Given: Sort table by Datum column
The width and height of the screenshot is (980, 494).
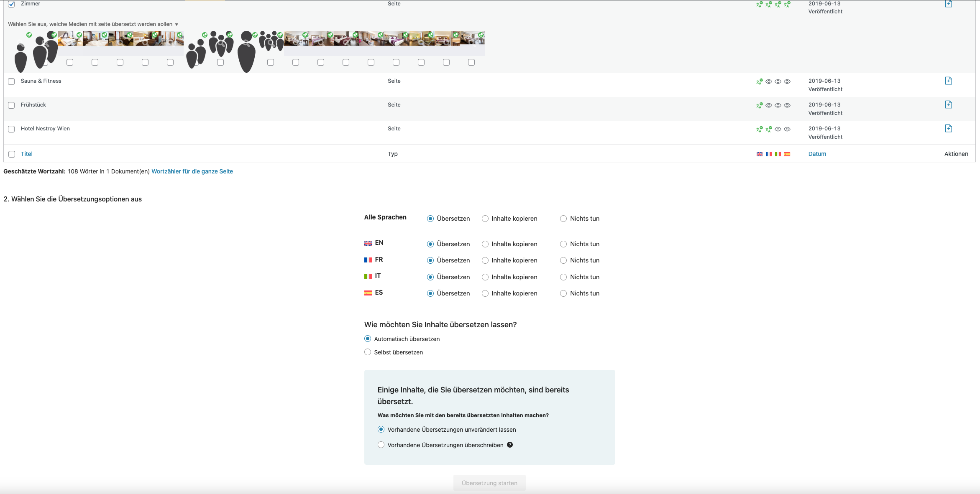Looking at the screenshot, I should [x=817, y=154].
